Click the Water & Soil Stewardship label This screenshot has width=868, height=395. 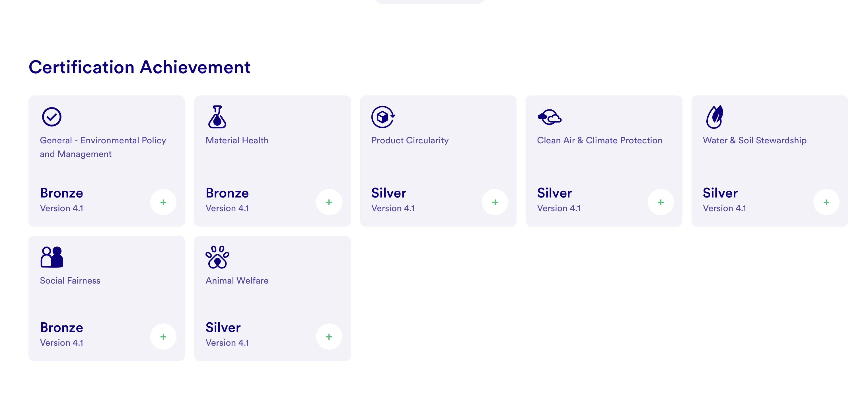coord(754,140)
